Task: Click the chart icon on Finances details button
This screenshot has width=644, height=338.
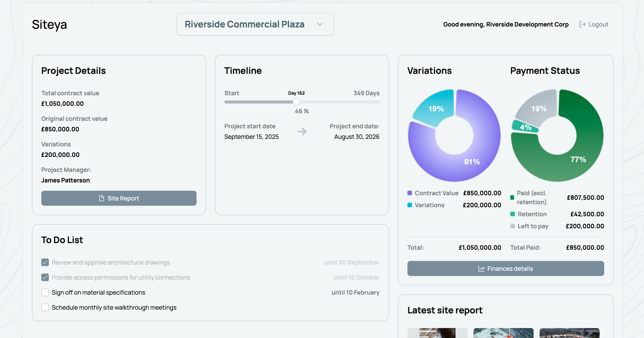Action: pos(481,268)
